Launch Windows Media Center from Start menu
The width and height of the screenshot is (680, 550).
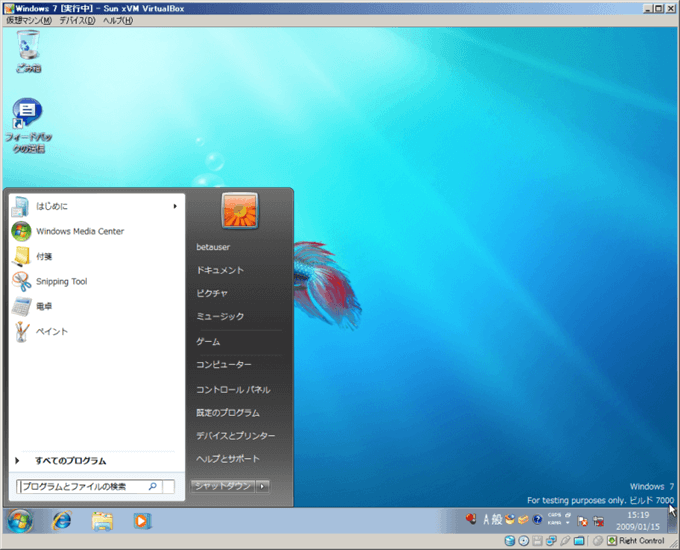pyautogui.click(x=79, y=231)
